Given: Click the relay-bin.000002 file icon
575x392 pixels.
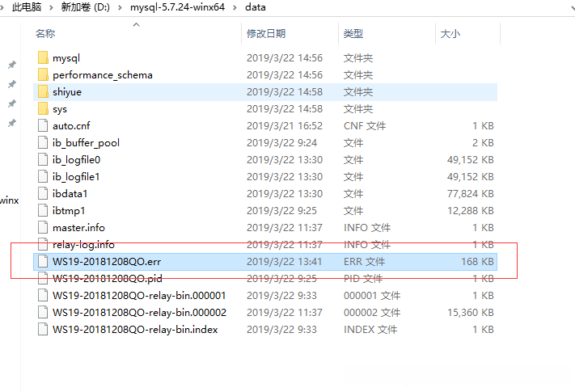Looking at the screenshot, I should pyautogui.click(x=43, y=313).
